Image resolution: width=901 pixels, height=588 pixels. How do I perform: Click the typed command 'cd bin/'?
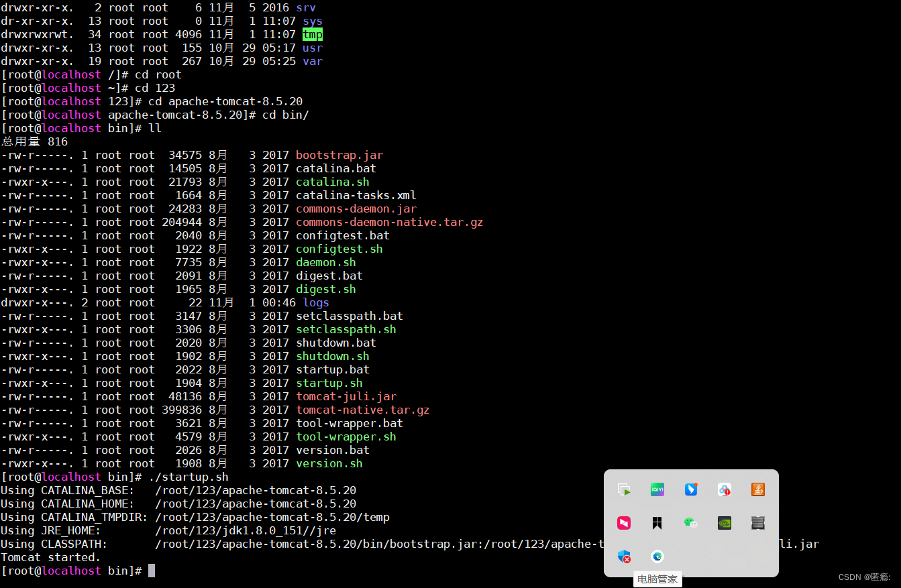click(x=286, y=115)
